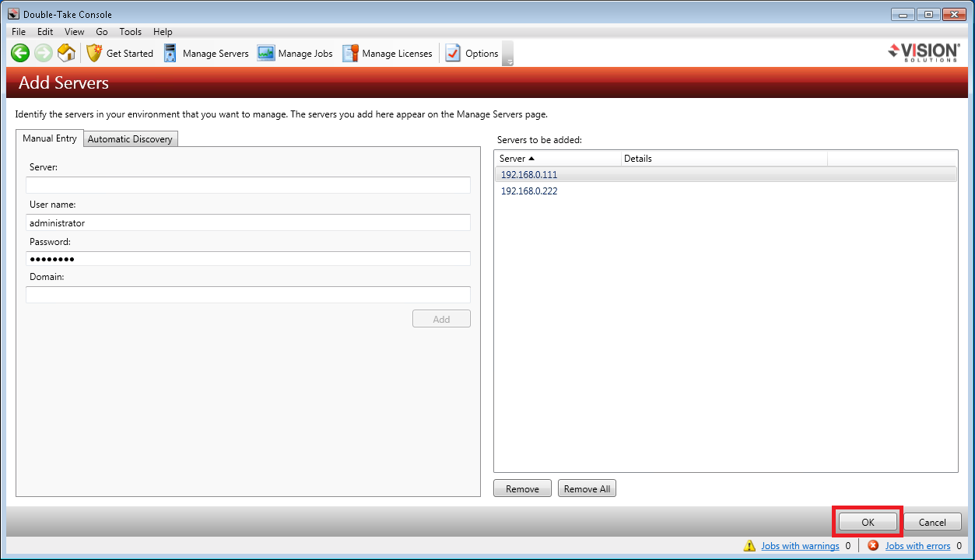
Task: Switch to Automatic Discovery tab
Action: (131, 139)
